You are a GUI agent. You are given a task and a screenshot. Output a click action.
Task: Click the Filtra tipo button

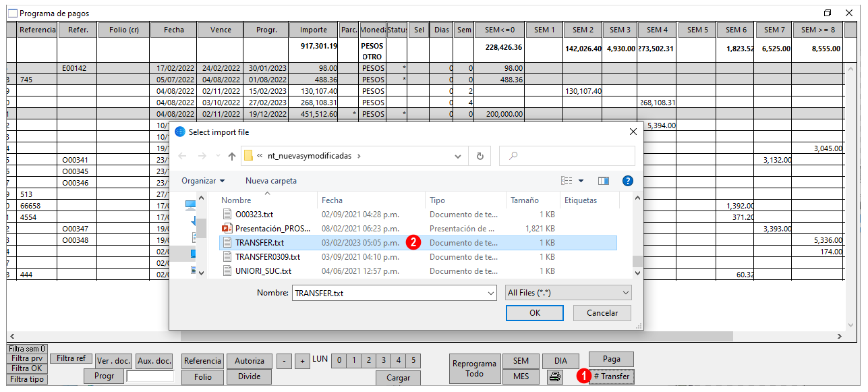coord(27,379)
